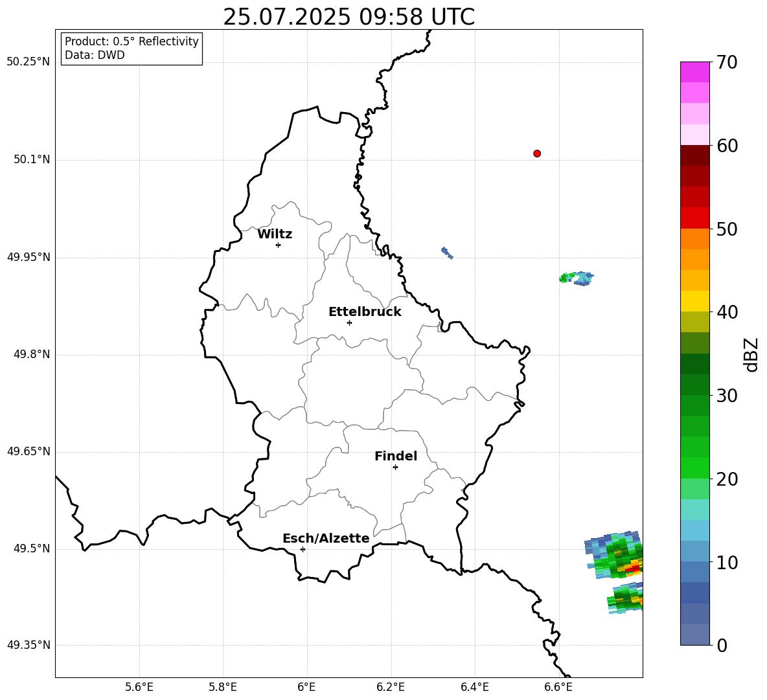Click the 50 value on colorbar
Screen dimensions: 767x700
tap(726, 229)
